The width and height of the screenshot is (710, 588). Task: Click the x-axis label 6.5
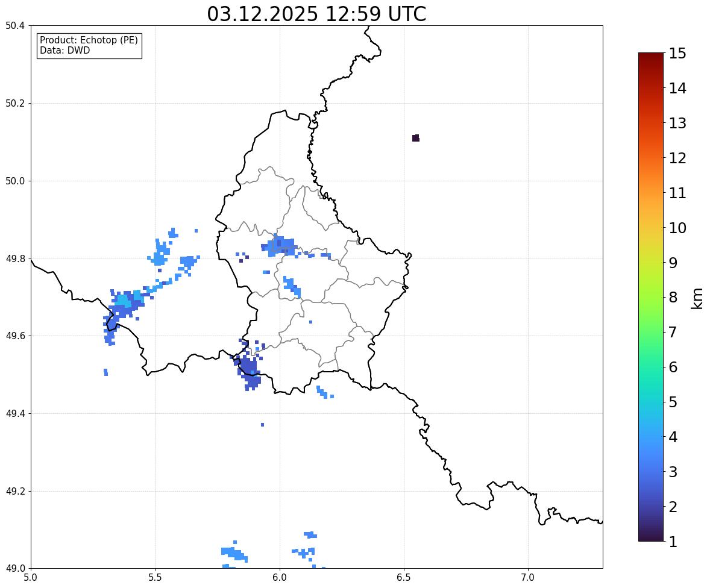[x=404, y=578]
